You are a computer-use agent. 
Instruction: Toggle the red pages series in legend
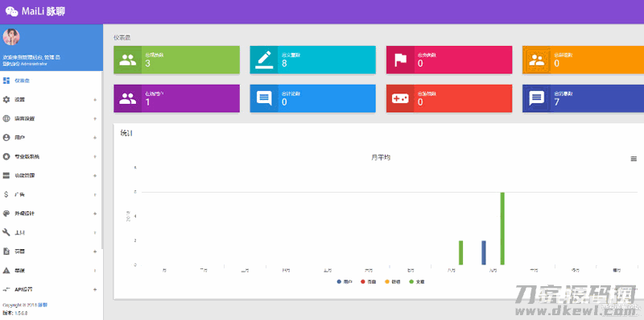[x=369, y=282]
